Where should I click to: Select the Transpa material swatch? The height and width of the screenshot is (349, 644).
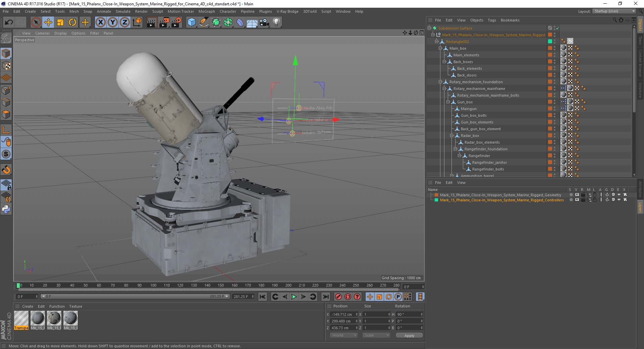pyautogui.click(x=21, y=320)
